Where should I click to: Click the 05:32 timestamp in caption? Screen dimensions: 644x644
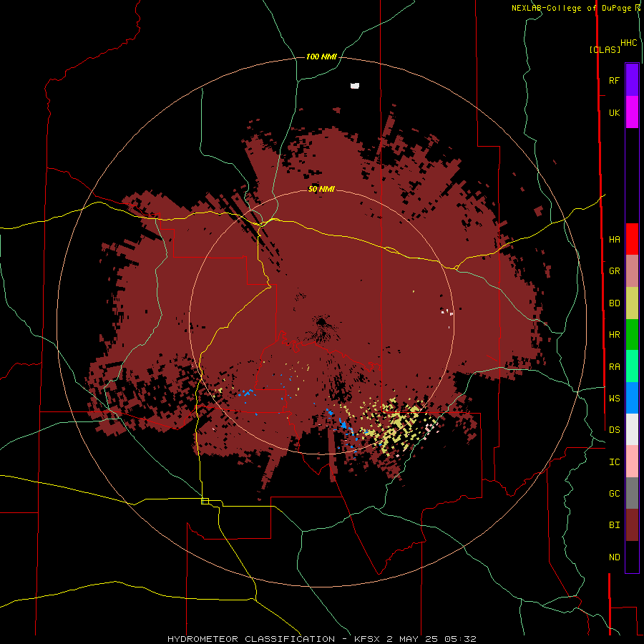click(x=462, y=639)
